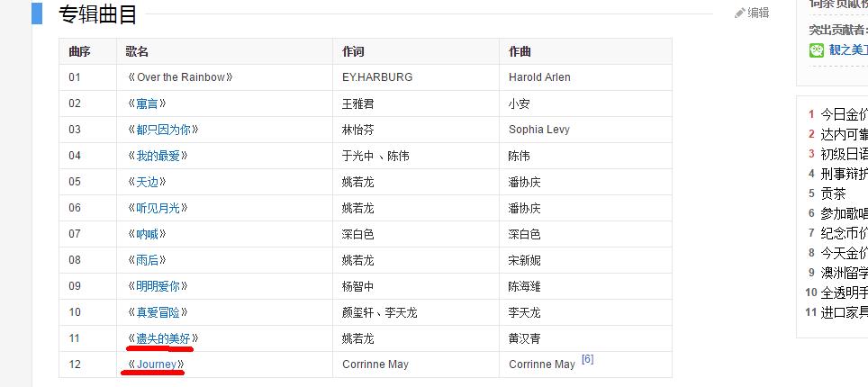Click the pencil edit icon
Viewport: 868px width, 387px height.
click(x=740, y=13)
